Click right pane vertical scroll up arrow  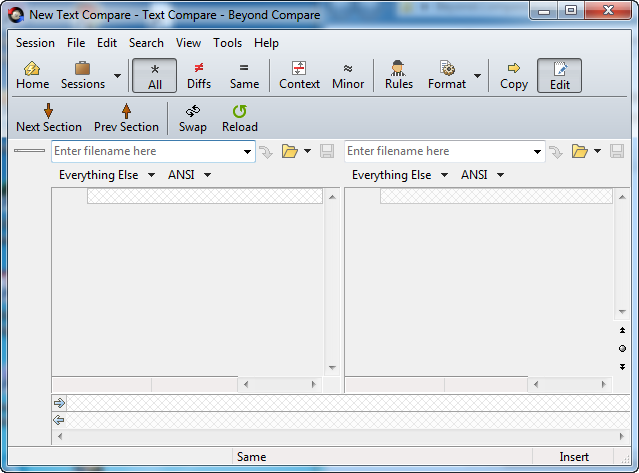point(622,197)
